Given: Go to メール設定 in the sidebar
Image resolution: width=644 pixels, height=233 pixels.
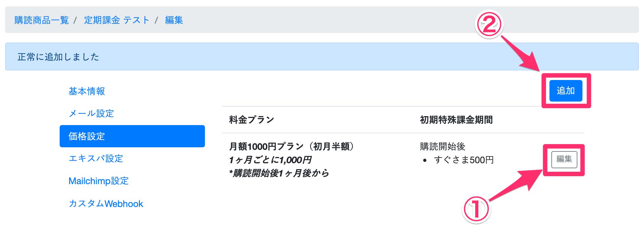Looking at the screenshot, I should click(91, 114).
